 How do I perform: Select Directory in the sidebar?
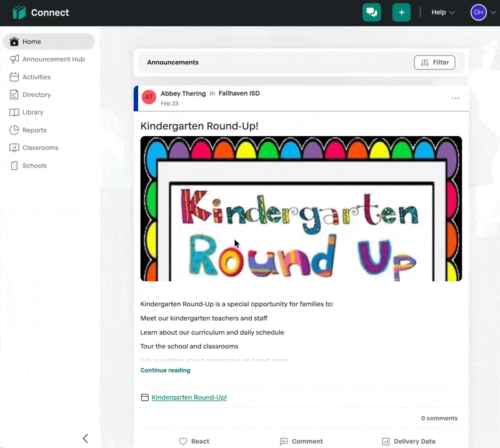click(x=36, y=95)
